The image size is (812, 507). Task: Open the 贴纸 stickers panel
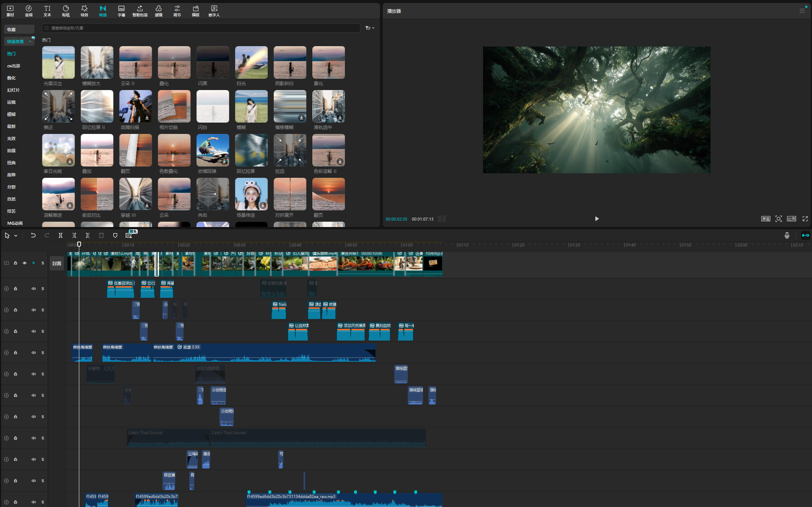pos(65,11)
